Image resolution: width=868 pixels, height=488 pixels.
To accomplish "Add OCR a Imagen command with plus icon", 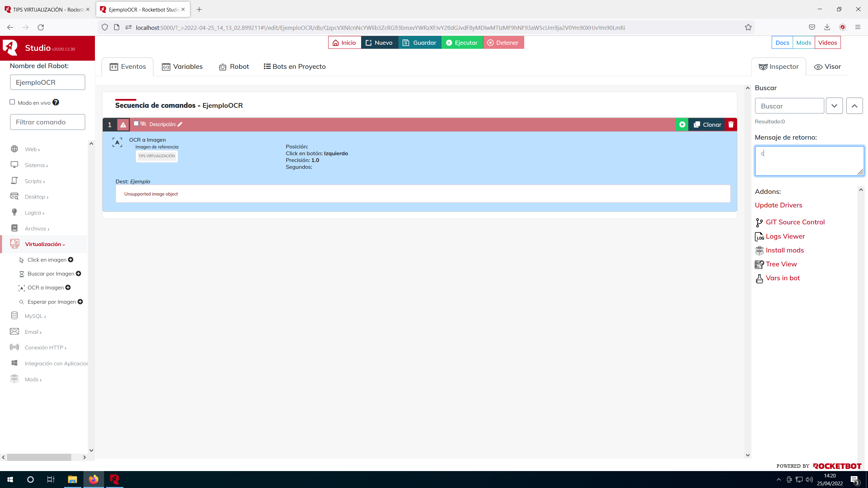I will click(68, 287).
